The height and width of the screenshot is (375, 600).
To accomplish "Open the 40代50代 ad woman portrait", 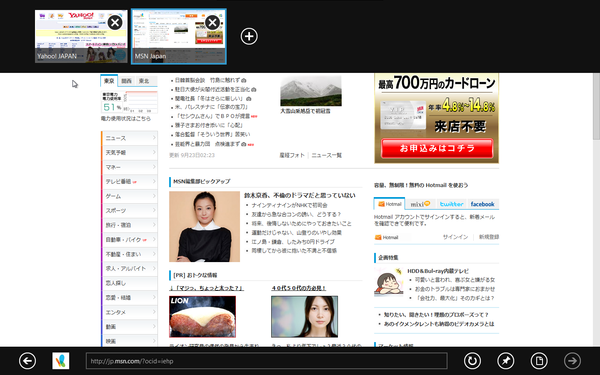I will [x=305, y=316].
